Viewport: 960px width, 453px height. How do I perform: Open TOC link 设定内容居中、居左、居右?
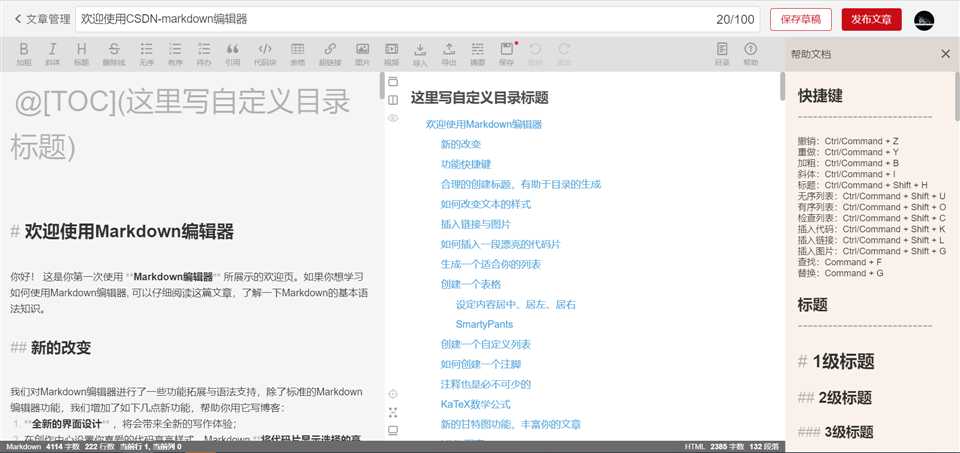click(516, 304)
